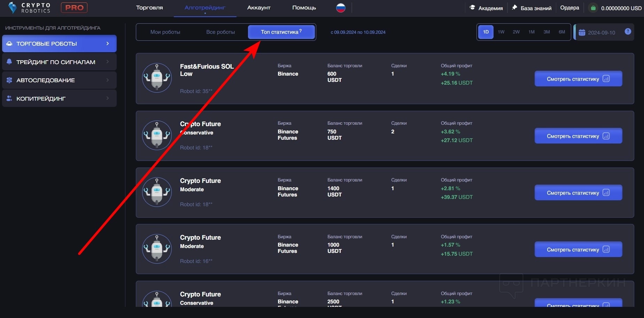
Task: Click the blue help question mark icon
Action: point(628,32)
